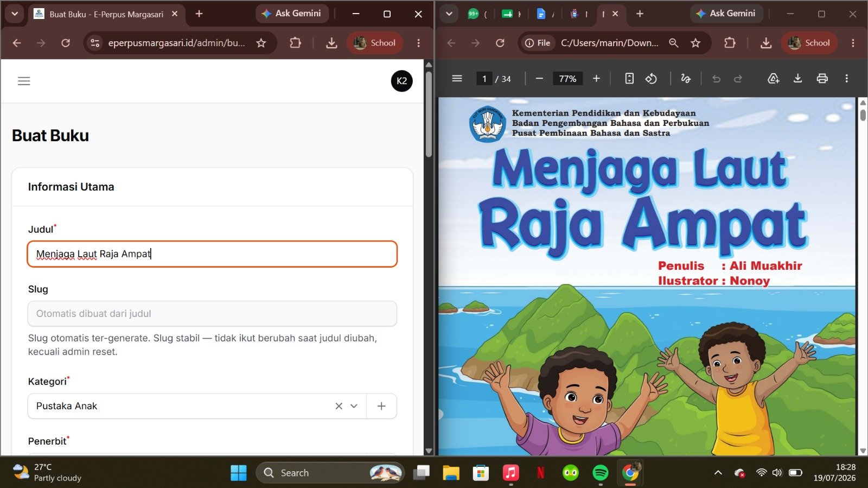Click the C:/Users/marin/Down... address bar
Viewport: 868px width, 488px height.
click(610, 43)
